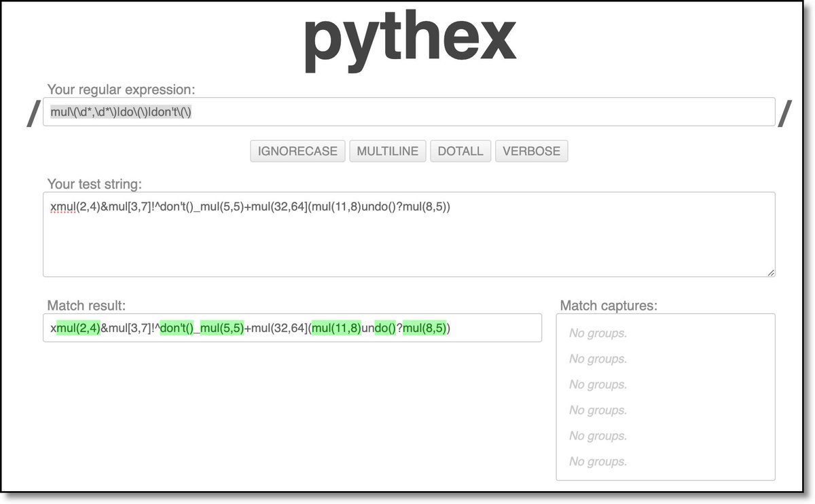Click the 'Your regular expression:' label
815x504 pixels.
(121, 90)
